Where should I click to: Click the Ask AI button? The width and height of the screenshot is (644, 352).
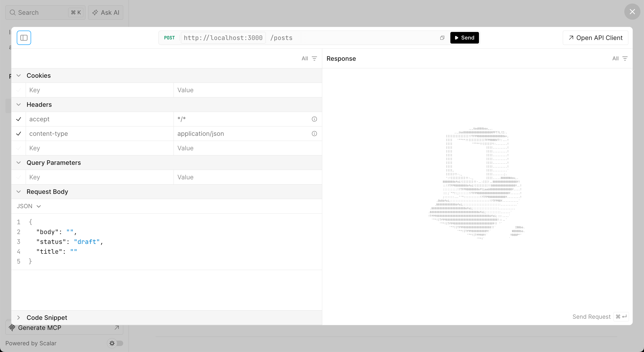(105, 12)
